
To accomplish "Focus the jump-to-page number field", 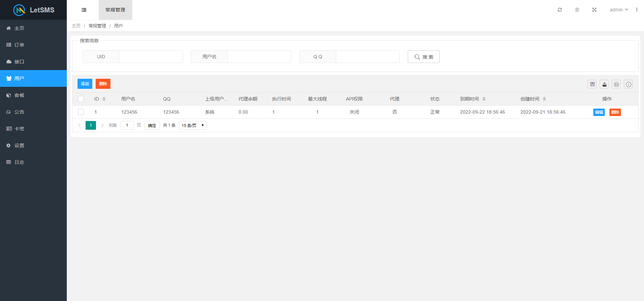I will (x=127, y=125).
